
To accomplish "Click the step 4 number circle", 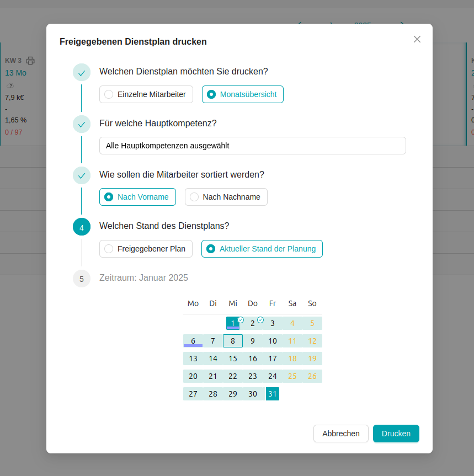I will (x=82, y=227).
